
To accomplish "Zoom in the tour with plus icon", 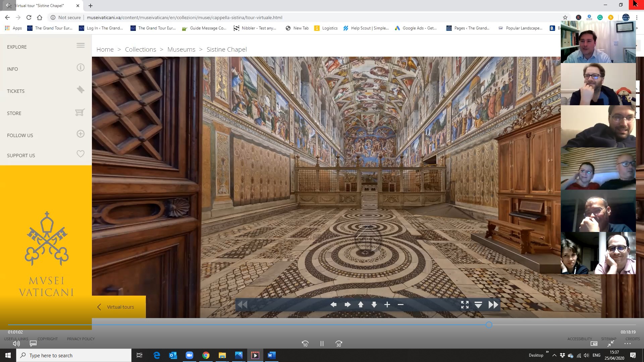I will pyautogui.click(x=387, y=305).
